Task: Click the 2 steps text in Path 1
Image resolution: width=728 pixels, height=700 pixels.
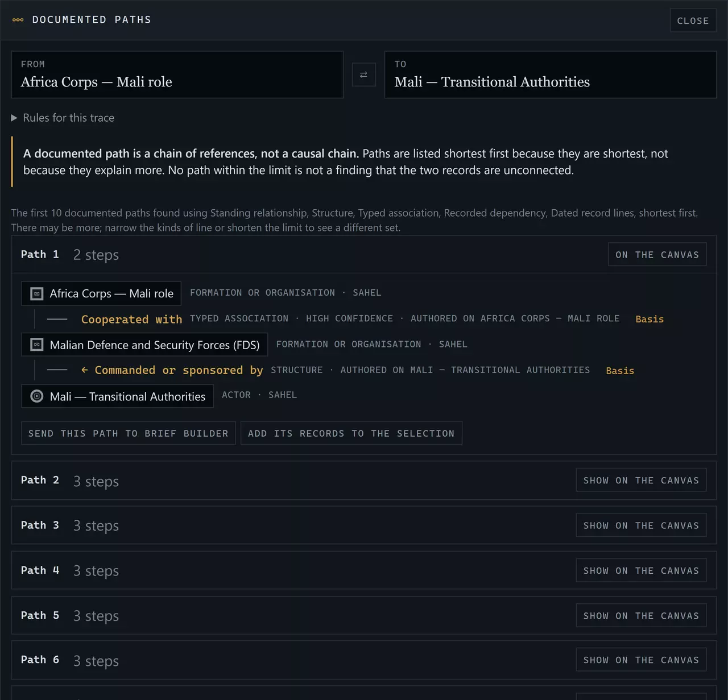Action: click(96, 255)
